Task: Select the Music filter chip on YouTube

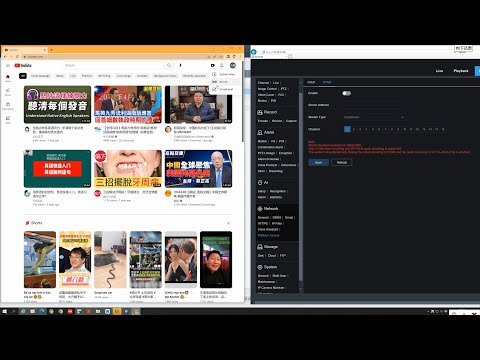Action: [x=60, y=76]
